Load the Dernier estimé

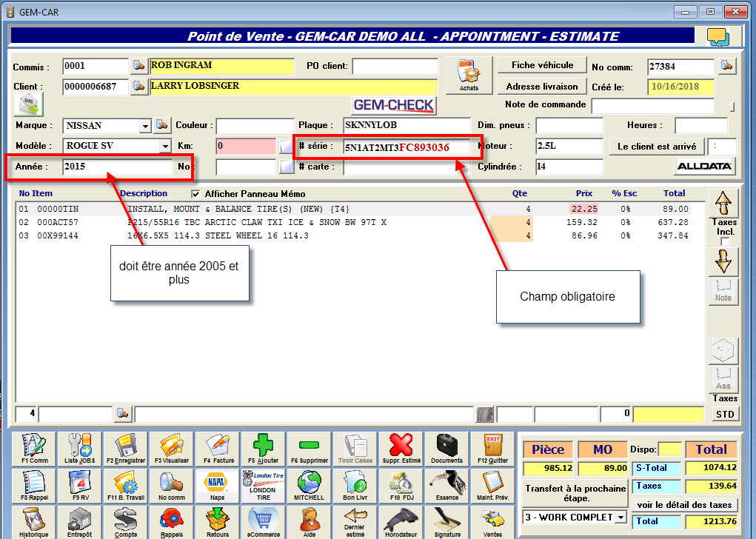click(x=355, y=522)
